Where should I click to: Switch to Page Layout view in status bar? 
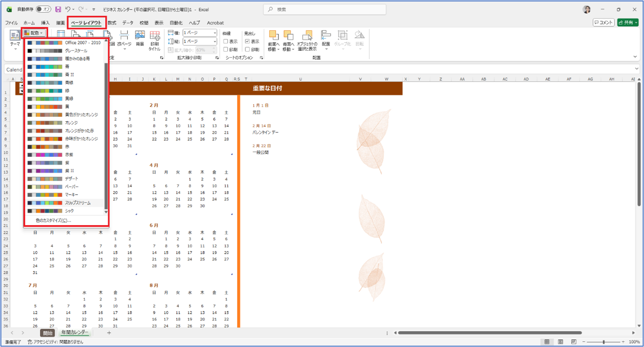(561, 342)
